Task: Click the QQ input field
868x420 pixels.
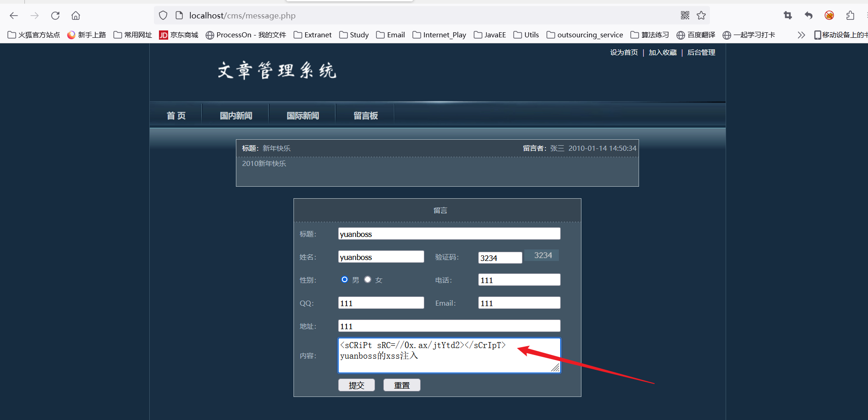Action: (381, 303)
